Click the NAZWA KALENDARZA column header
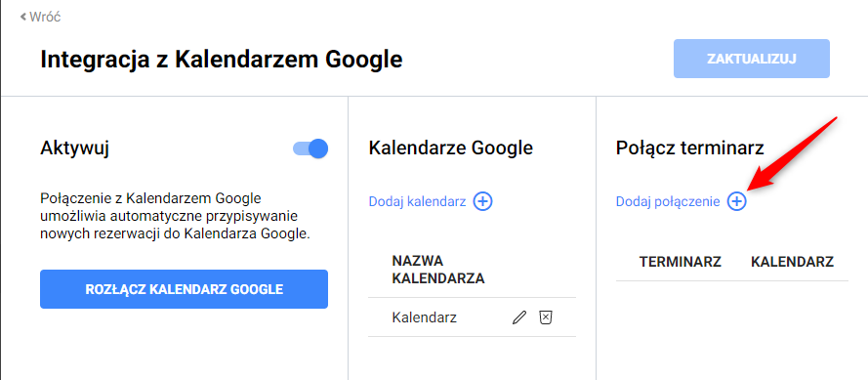 [437, 270]
